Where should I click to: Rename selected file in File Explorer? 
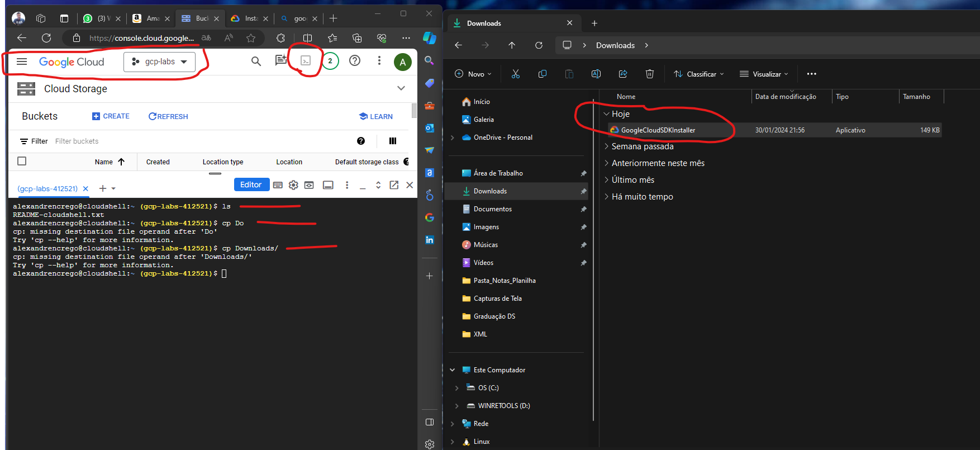(596, 74)
